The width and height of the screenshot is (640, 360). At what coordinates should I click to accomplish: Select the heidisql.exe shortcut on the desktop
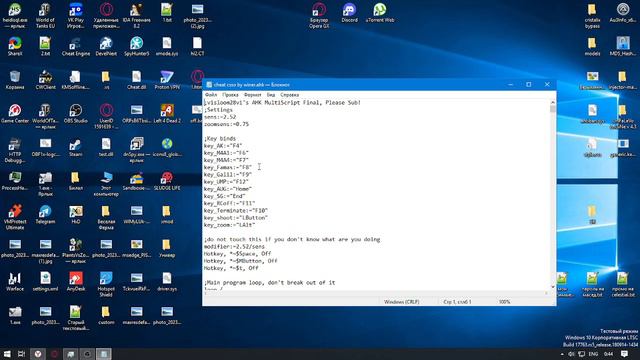[15, 16]
